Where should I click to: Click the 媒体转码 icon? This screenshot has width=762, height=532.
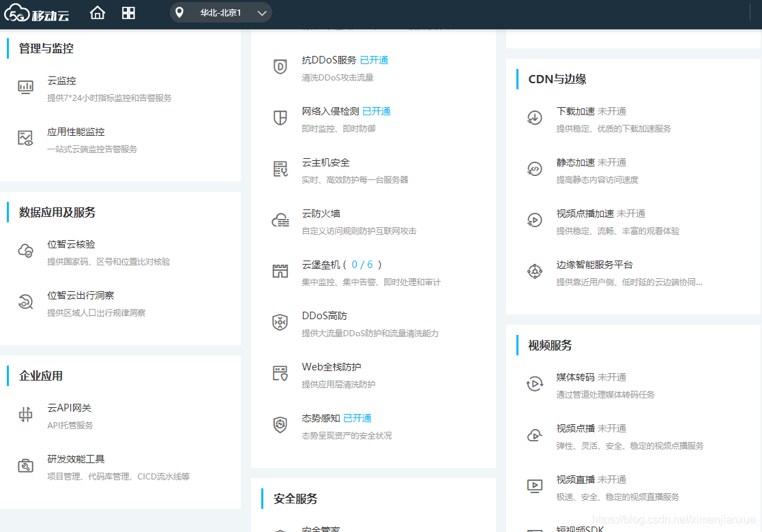[535, 384]
